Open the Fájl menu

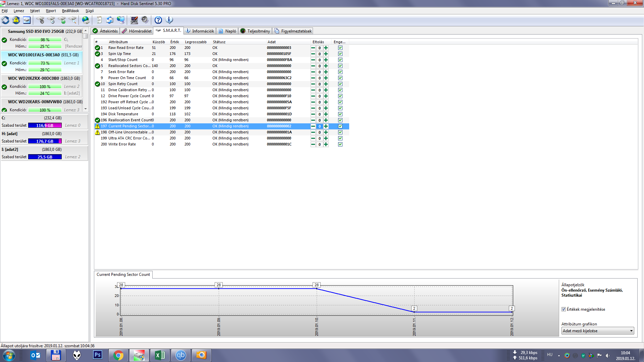click(5, 11)
